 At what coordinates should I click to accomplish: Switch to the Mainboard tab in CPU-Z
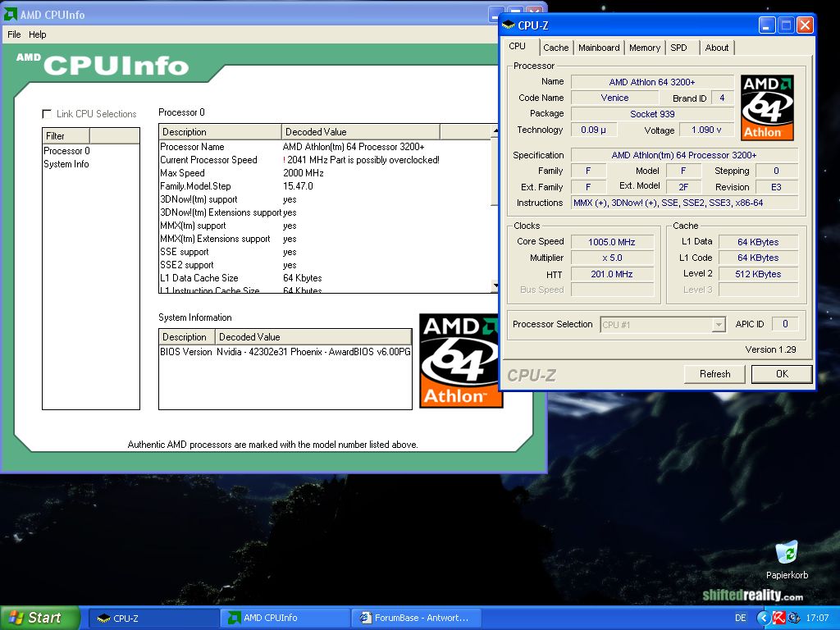[599, 48]
